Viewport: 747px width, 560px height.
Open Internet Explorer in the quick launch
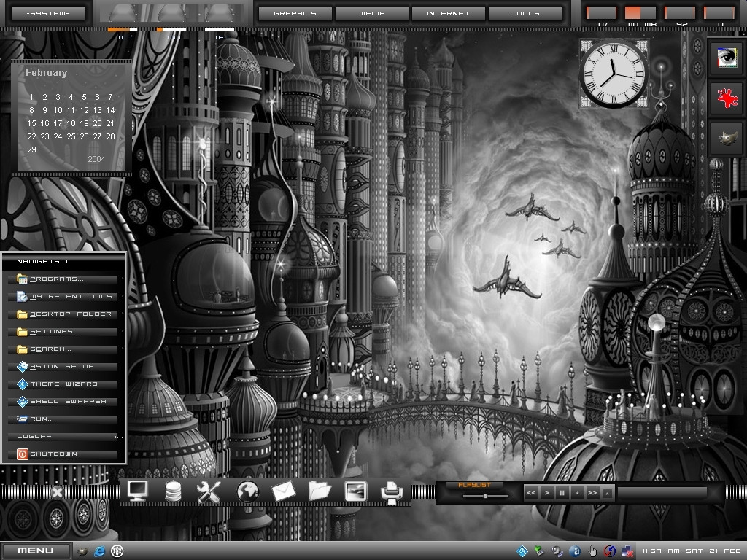pos(99,551)
